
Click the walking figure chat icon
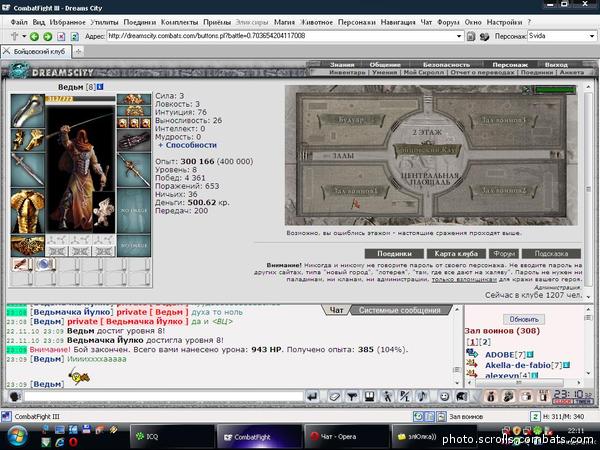click(387, 397)
